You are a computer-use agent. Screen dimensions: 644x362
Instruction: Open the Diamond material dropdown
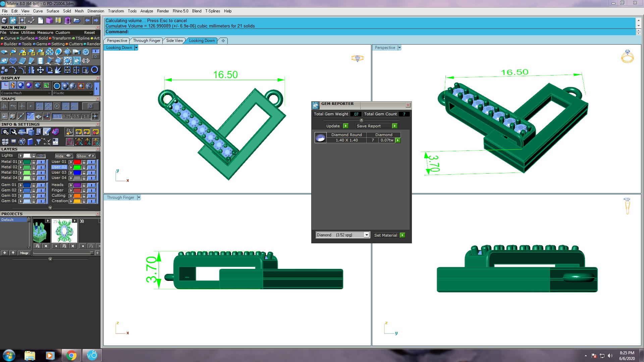point(367,235)
